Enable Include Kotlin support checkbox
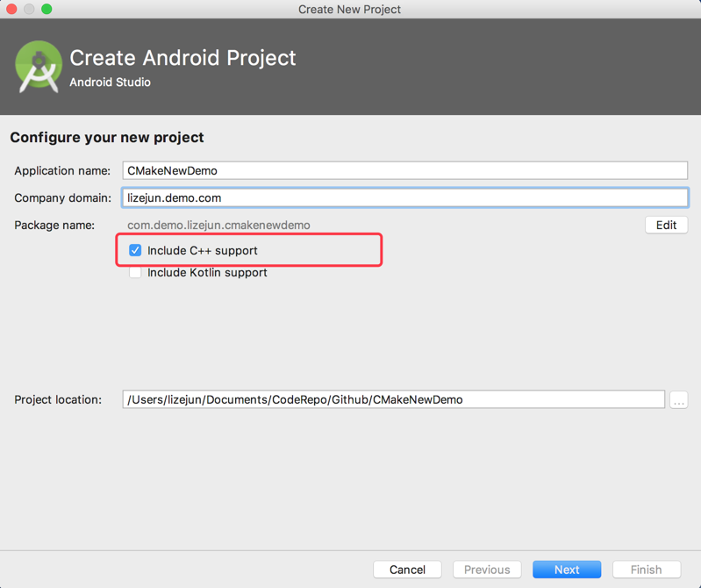This screenshot has height=588, width=701. click(x=135, y=272)
